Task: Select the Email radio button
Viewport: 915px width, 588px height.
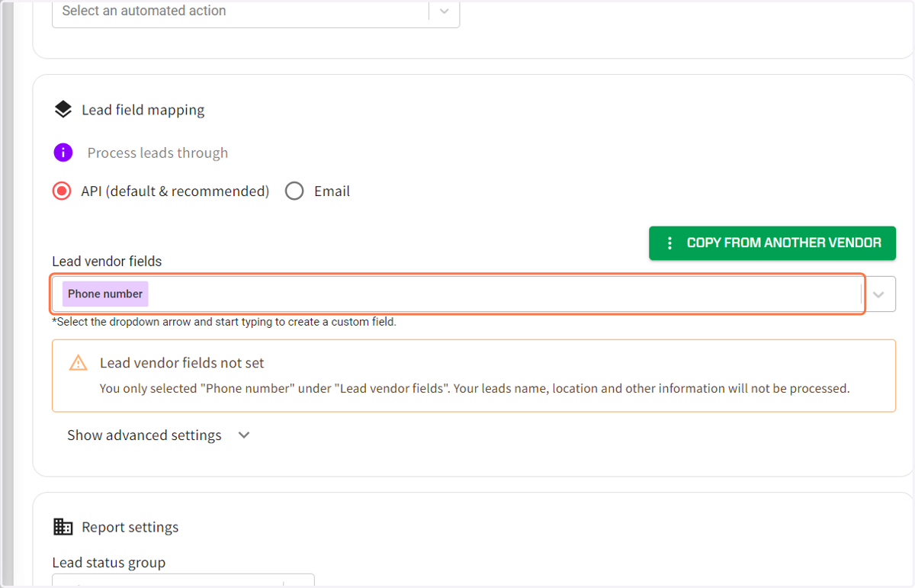Action: click(294, 191)
